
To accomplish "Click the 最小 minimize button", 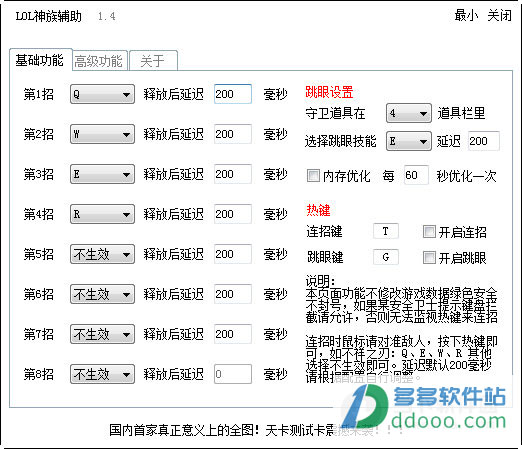I will pyautogui.click(x=466, y=15).
